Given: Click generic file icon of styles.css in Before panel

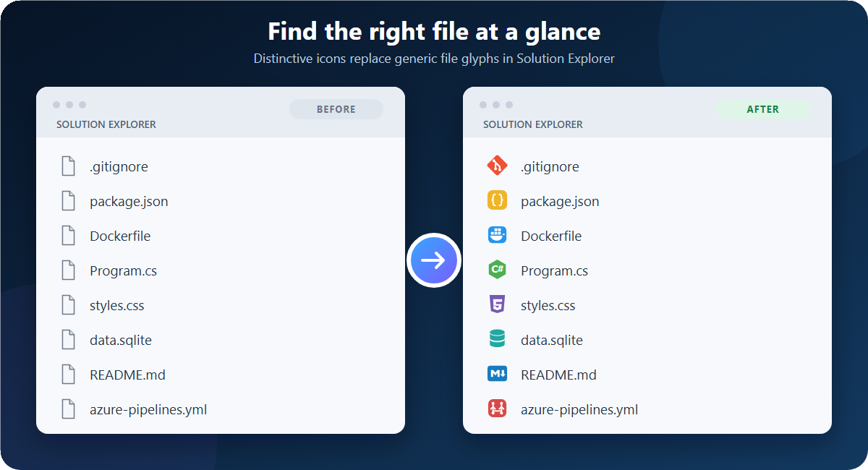Looking at the screenshot, I should click(68, 305).
